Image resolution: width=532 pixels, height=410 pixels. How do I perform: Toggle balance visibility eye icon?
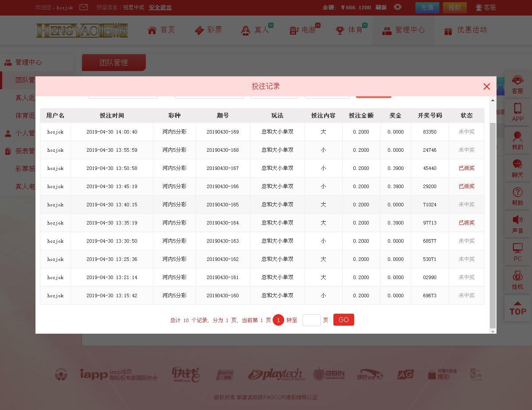coord(398,7)
